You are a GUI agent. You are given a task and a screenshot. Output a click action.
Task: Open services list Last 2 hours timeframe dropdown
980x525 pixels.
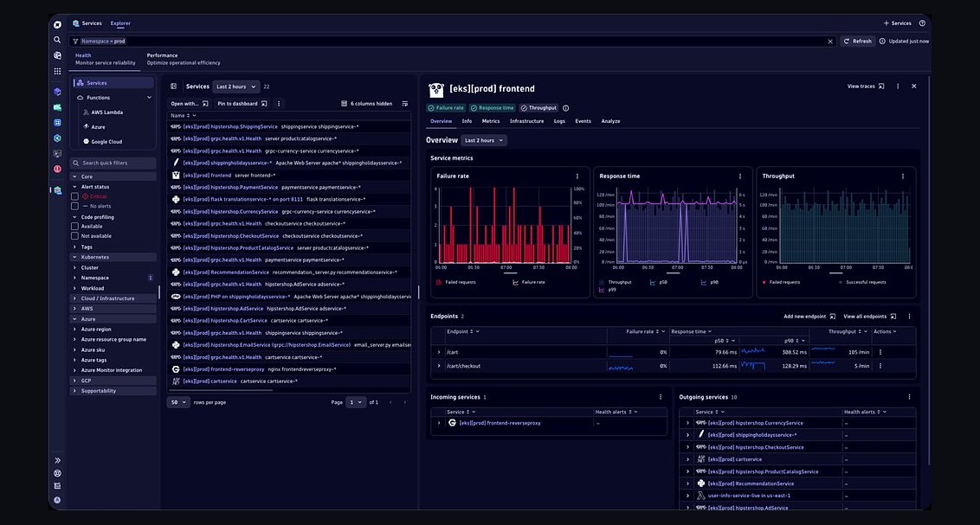click(x=236, y=86)
